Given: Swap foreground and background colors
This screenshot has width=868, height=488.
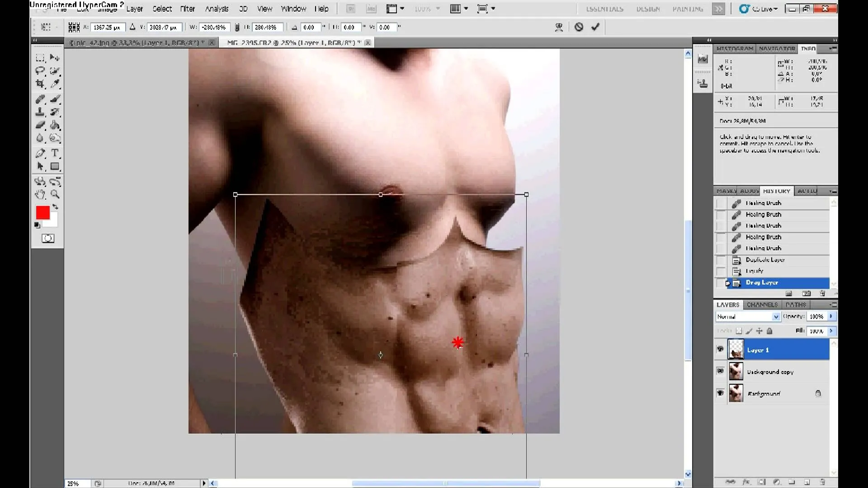Looking at the screenshot, I should (x=55, y=207).
